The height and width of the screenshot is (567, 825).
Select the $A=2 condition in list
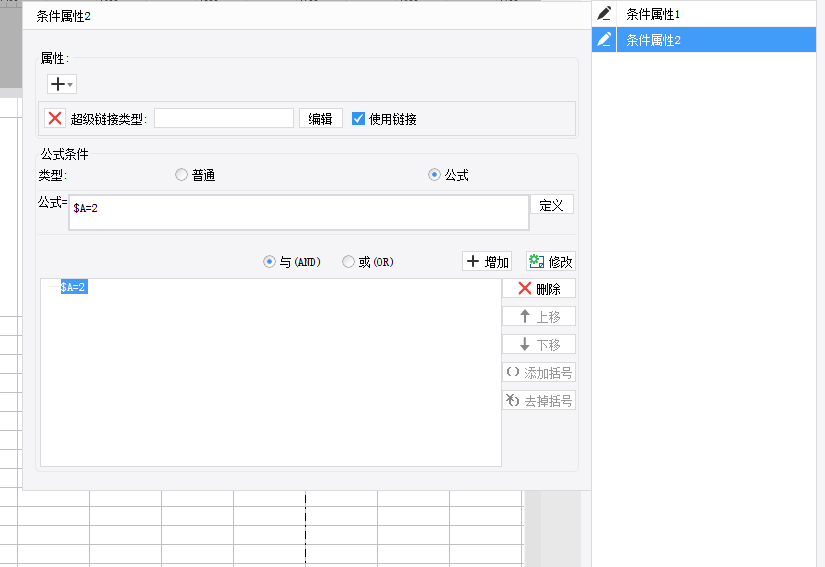(74, 287)
